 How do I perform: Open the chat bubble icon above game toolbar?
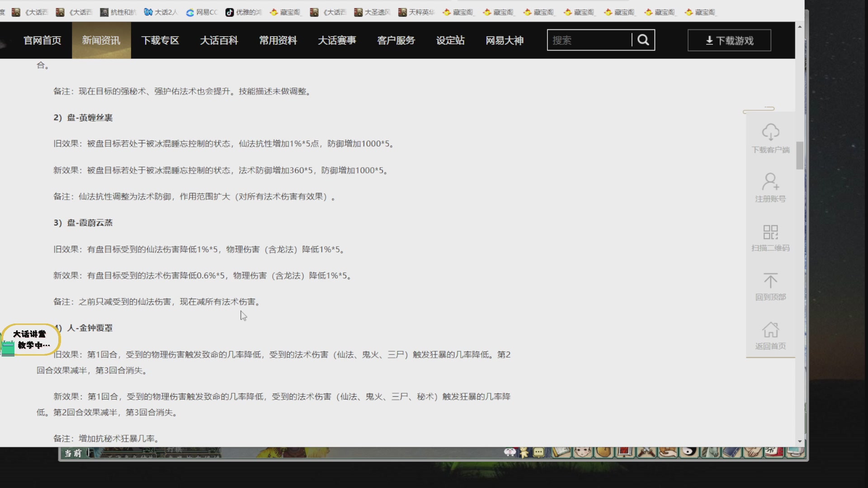coord(538,452)
